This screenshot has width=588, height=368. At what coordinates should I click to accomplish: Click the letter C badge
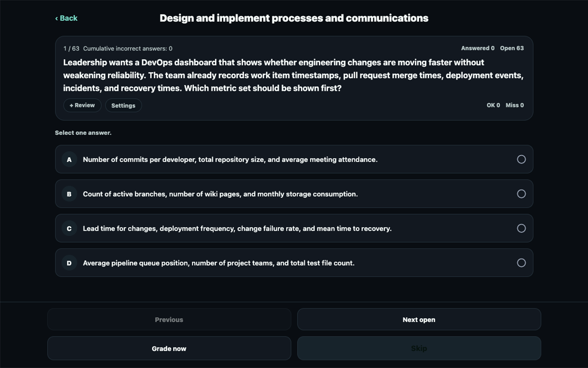coord(69,228)
